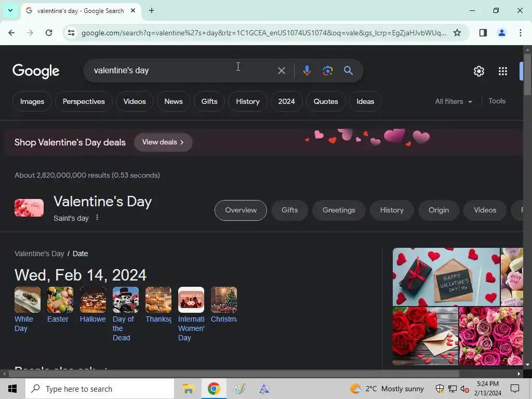Select the News filter chip
Viewport: 532px width, 399px height.
(174, 101)
